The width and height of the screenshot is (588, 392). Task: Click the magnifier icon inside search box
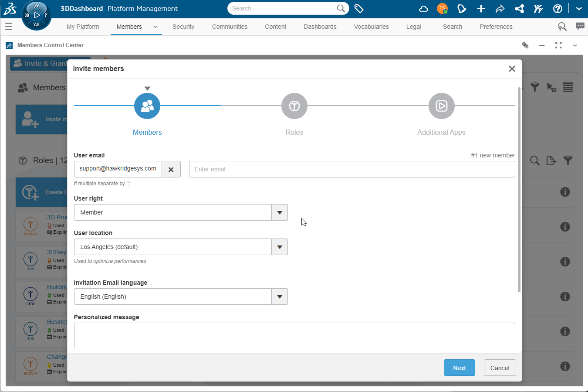point(341,8)
